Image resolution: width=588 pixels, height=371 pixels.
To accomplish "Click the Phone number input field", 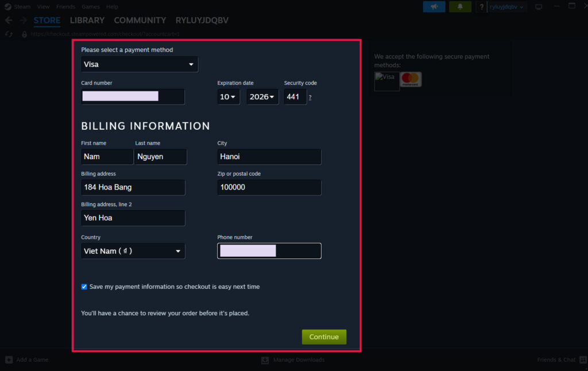I will coord(269,251).
